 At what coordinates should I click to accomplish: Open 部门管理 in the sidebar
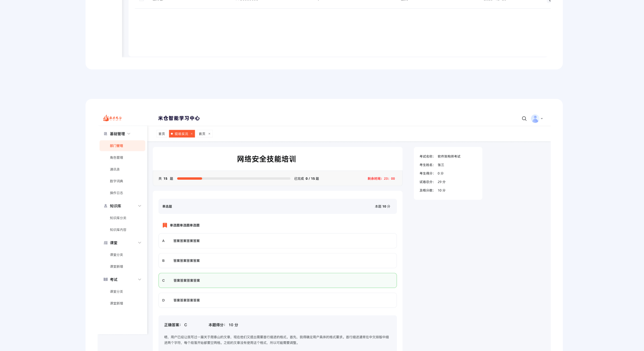(x=122, y=146)
